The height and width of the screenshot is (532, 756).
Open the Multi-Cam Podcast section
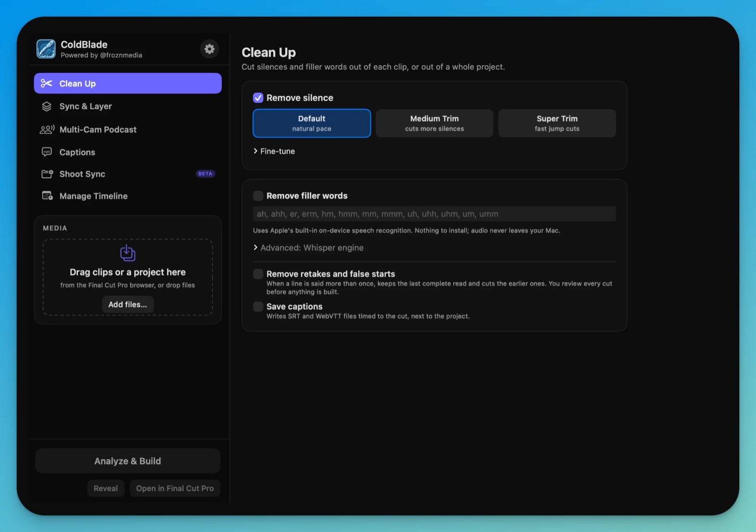[128, 129]
